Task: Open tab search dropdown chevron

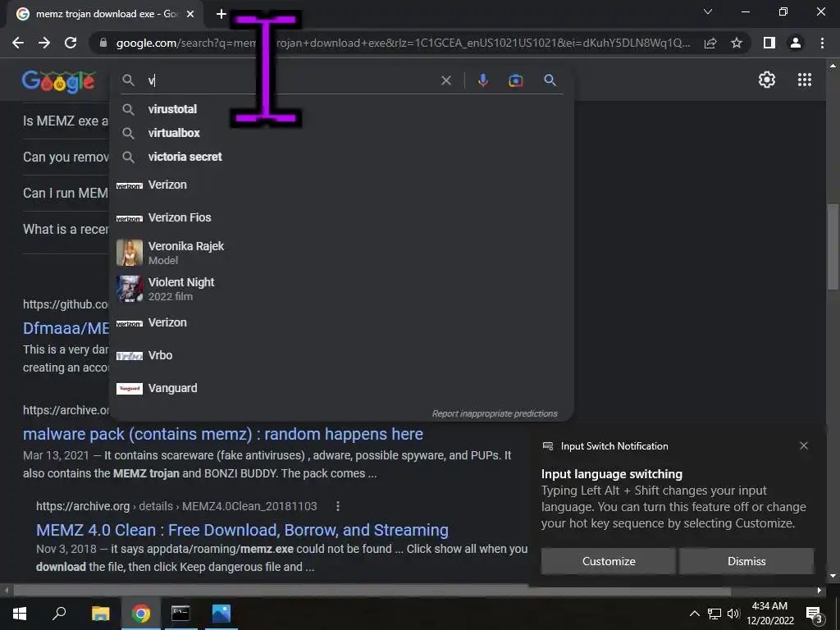Action: 708,11
